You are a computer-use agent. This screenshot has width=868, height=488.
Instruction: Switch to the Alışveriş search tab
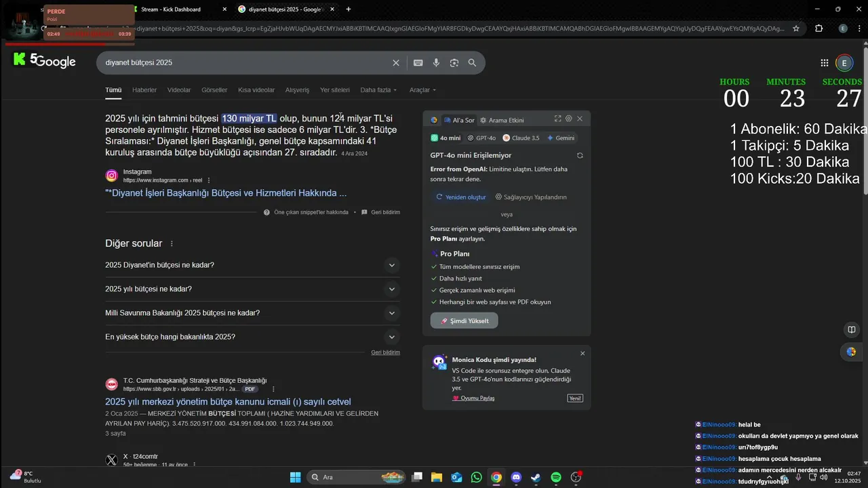point(297,90)
